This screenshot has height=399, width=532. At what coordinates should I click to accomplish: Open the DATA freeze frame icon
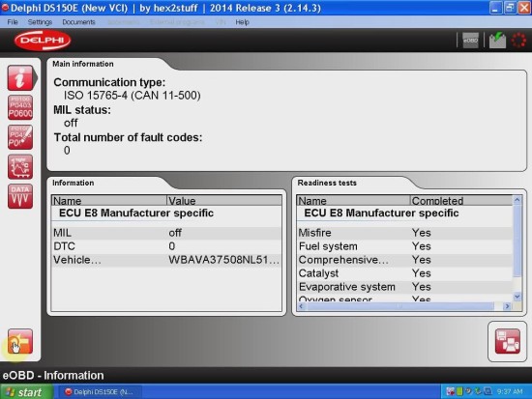pos(20,196)
